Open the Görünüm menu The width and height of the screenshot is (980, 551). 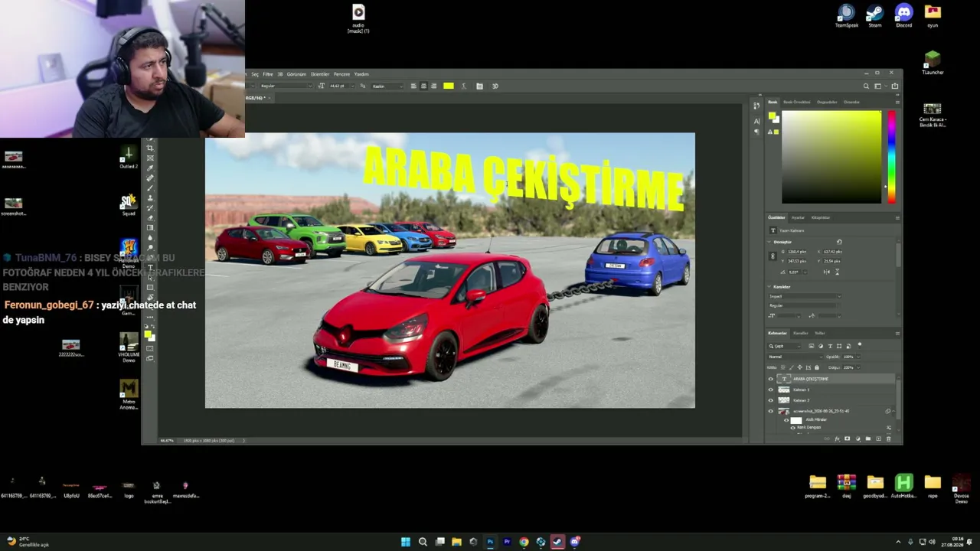coord(296,74)
